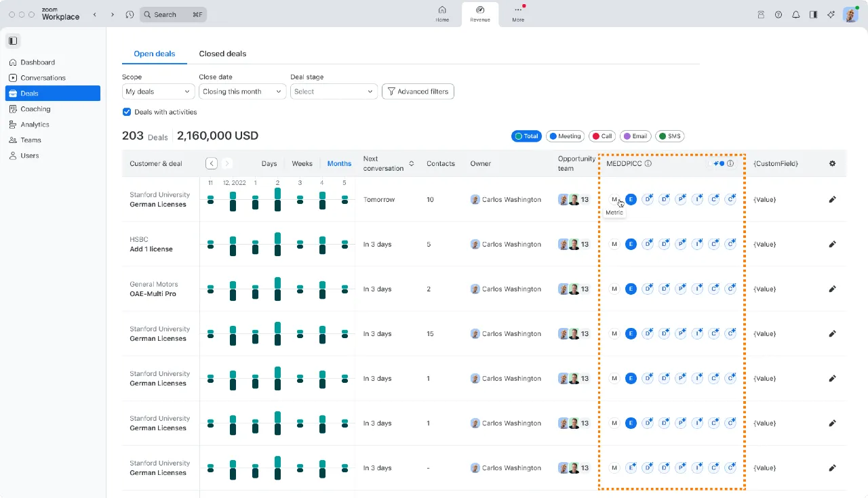The height and width of the screenshot is (498, 868).
Task: Sort by Next conversation column
Action: tap(411, 164)
